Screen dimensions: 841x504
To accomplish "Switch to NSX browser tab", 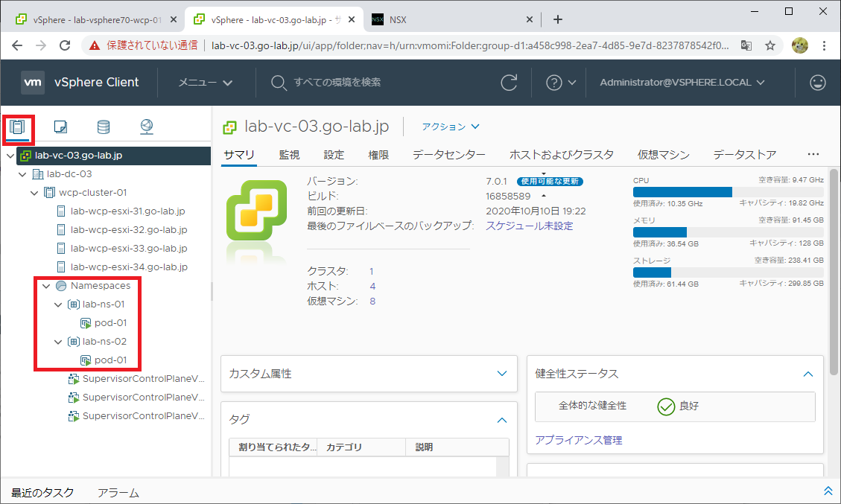I will [x=452, y=20].
